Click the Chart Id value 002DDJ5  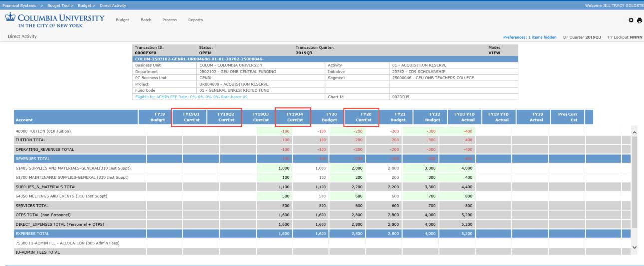(401, 97)
